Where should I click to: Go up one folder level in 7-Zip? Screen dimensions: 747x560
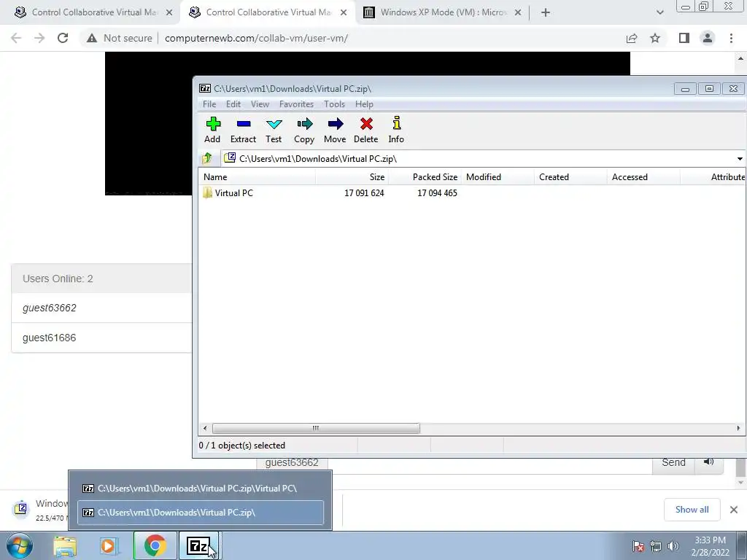[x=207, y=158]
